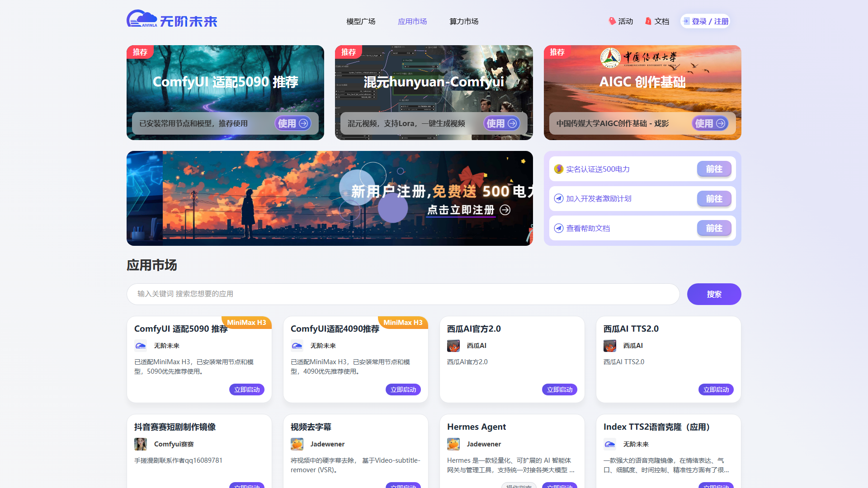The image size is (868, 488).
Task: Click 手搓漫剧联系作者qq16089781 description text
Action: tap(178, 460)
